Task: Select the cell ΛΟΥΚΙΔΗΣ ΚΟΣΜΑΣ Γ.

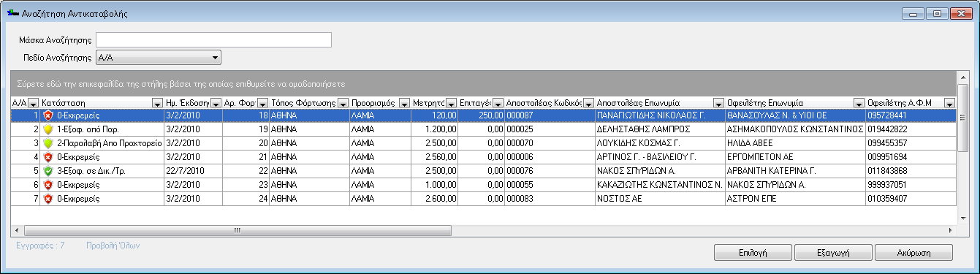Action: pyautogui.click(x=660, y=143)
